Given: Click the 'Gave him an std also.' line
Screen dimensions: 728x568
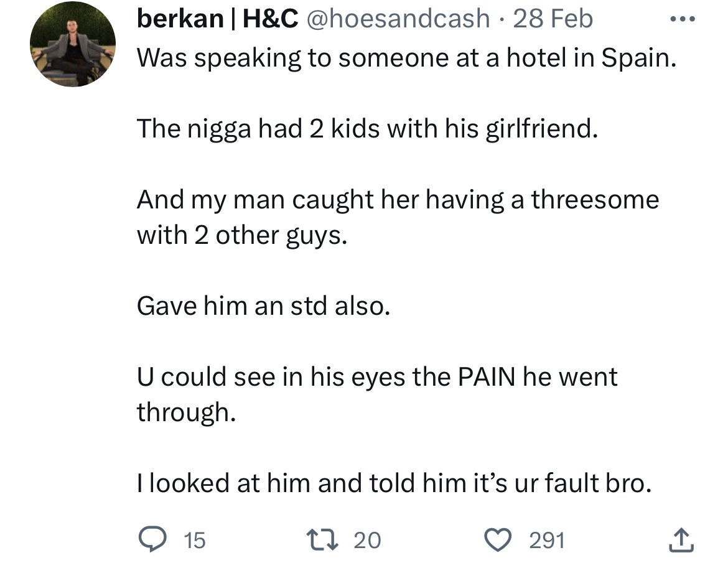Looking at the screenshot, I should coord(263,306).
